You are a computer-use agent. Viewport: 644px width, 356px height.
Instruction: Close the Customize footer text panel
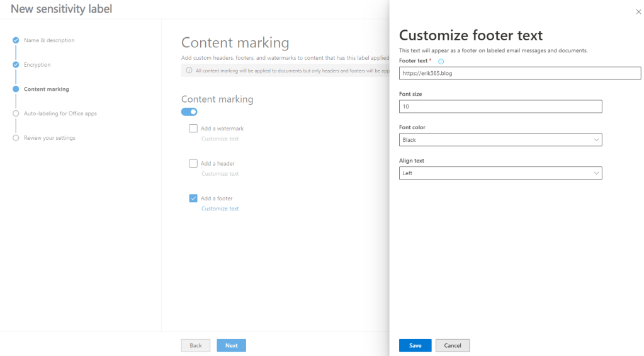click(x=638, y=12)
